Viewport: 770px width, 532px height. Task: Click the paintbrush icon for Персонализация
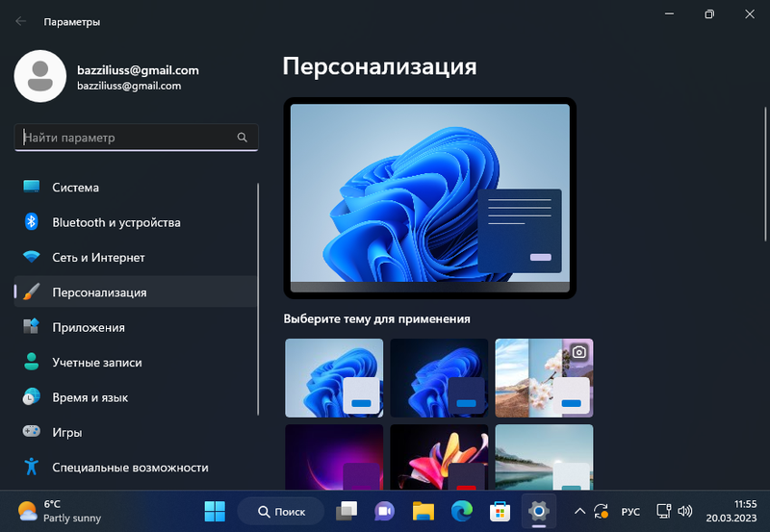[x=32, y=292]
